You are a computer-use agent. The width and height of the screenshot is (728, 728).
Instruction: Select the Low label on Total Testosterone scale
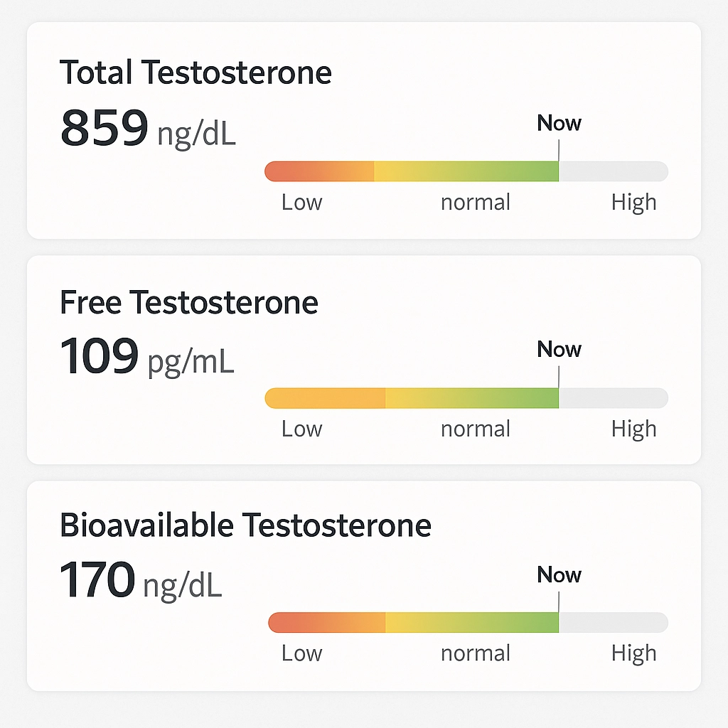pyautogui.click(x=301, y=202)
